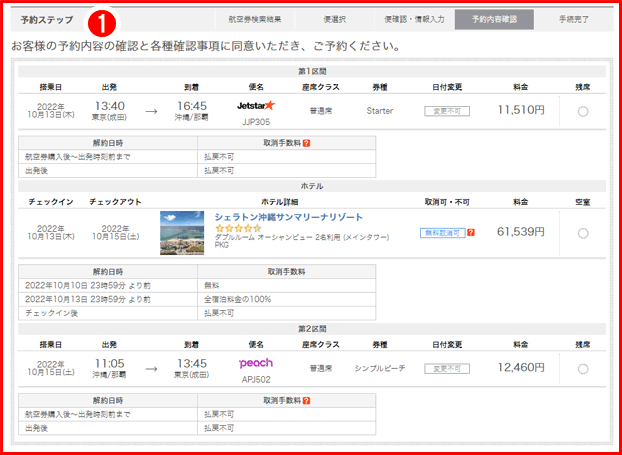622x455 pixels.
Task: Click departure time 11:05
Action: coord(109,363)
